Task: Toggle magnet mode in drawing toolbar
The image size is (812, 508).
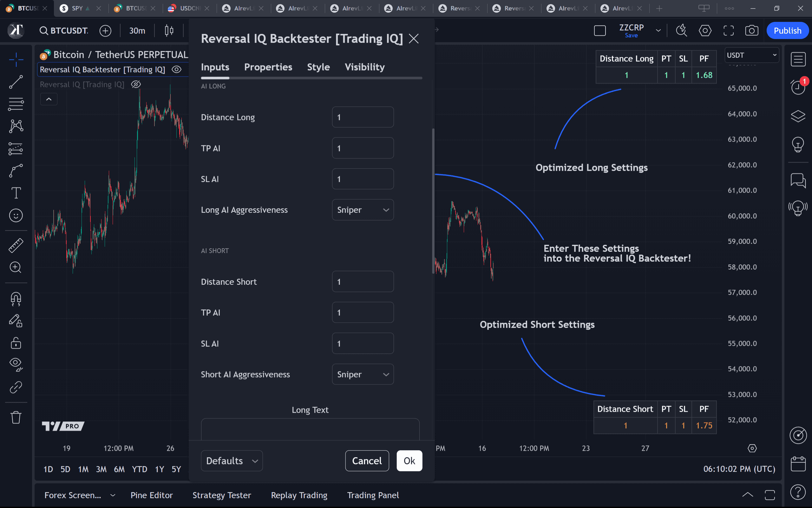Action: click(16, 299)
